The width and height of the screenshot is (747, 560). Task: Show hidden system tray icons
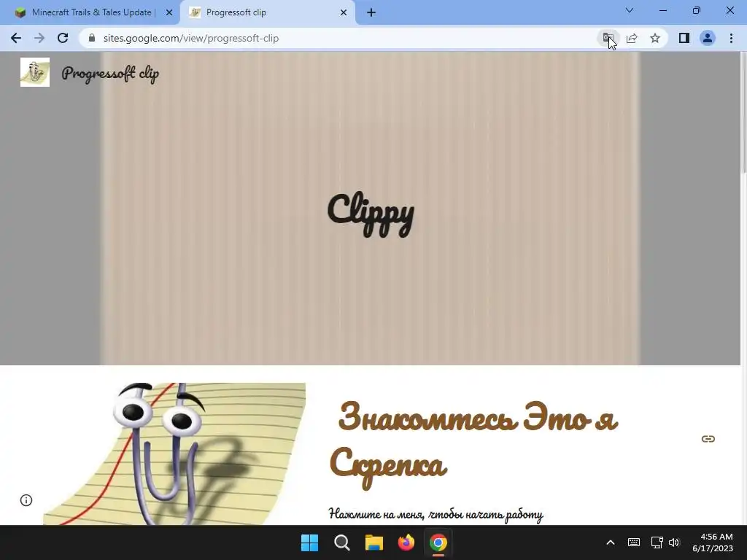pyautogui.click(x=611, y=542)
